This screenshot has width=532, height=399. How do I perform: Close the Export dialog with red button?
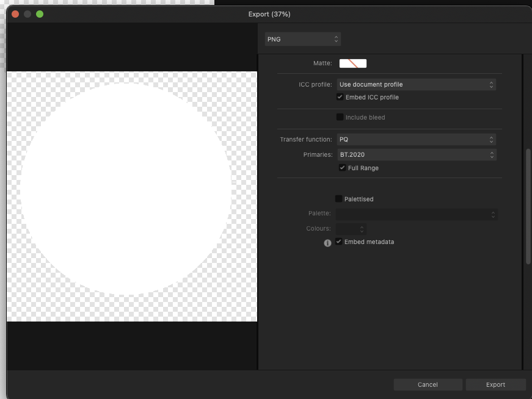pyautogui.click(x=15, y=14)
